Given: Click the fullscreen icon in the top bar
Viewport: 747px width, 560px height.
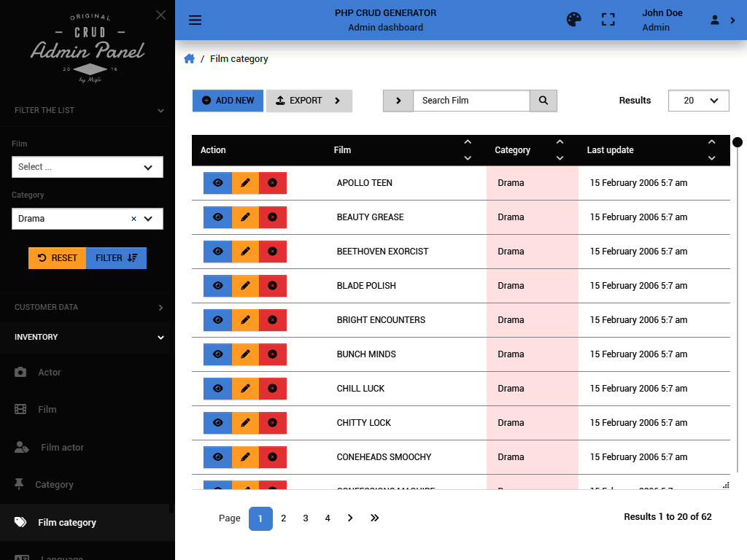Looking at the screenshot, I should click(x=608, y=20).
